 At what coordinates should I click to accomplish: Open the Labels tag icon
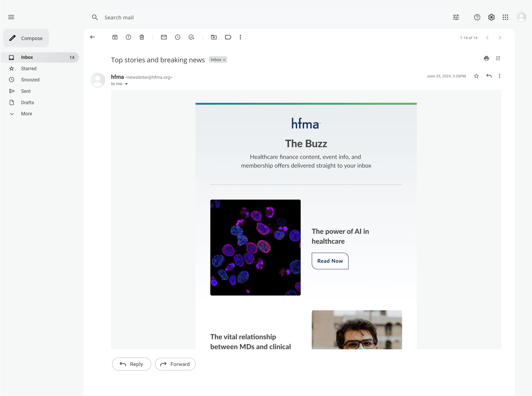pos(228,37)
